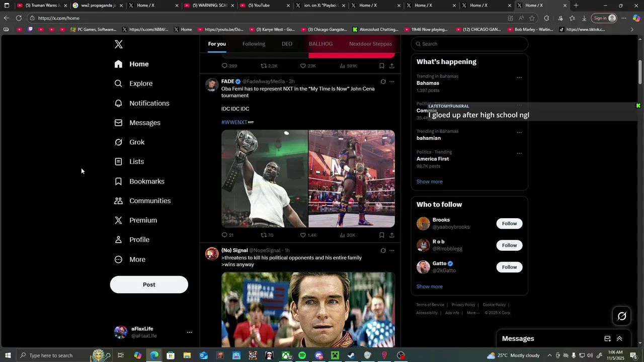Follow Brooks @yaaboybrooks
The width and height of the screenshot is (644, 362).
click(509, 224)
